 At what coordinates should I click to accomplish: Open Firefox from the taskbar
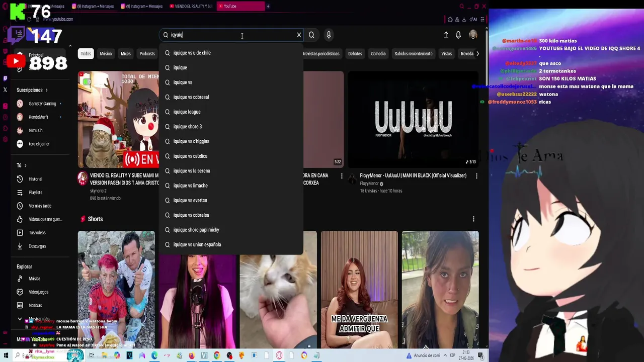pyautogui.click(x=192, y=355)
